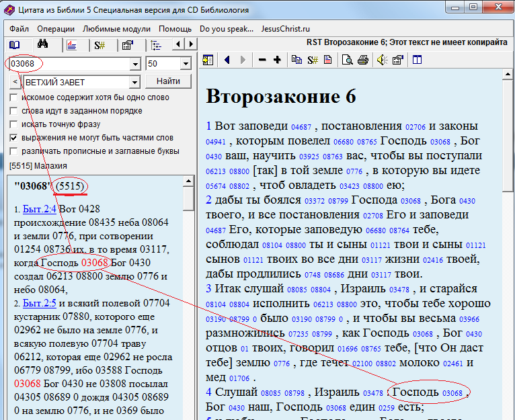Screen dimensions: 515x420
Task: Click the copy icon in toolbar
Action: pyautogui.click(x=296, y=60)
